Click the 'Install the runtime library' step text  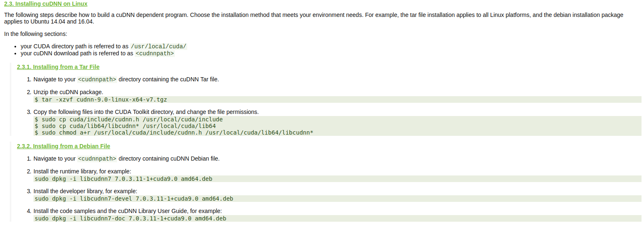point(82,171)
